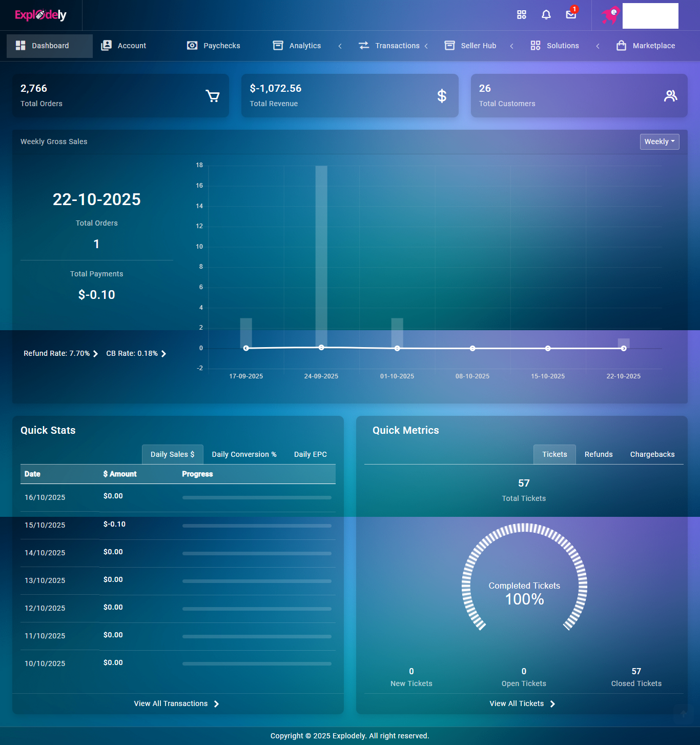Open the Chargebacks tab
The height and width of the screenshot is (745, 700).
point(652,454)
